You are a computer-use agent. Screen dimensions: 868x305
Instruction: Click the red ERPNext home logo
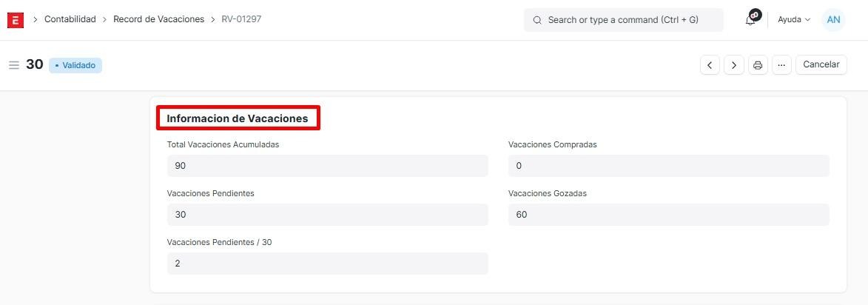click(x=16, y=20)
